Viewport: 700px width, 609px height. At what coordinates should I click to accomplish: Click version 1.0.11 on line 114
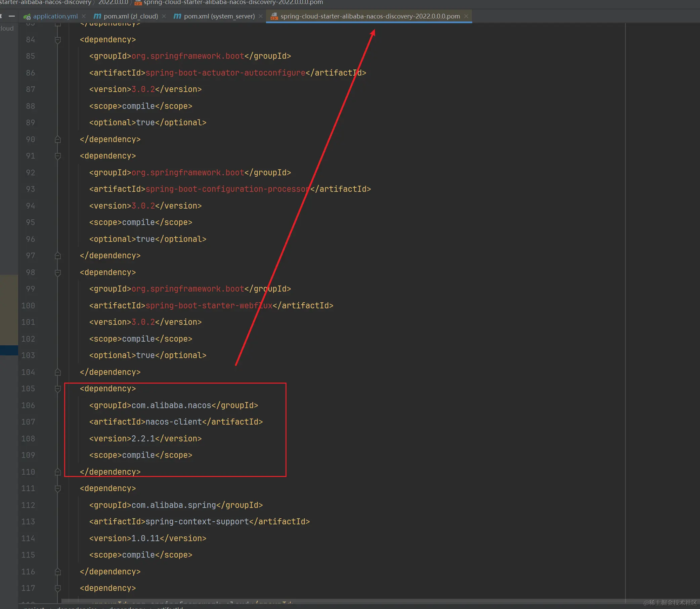(x=145, y=538)
